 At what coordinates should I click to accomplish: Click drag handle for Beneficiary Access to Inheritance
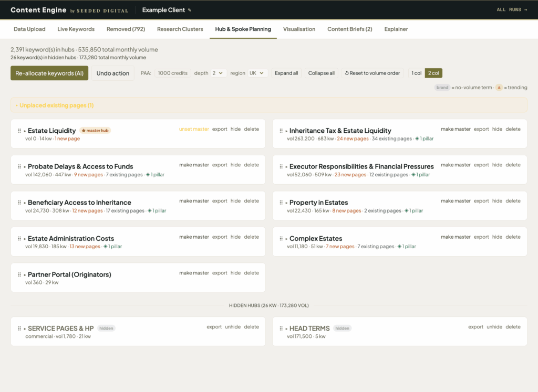[19, 203]
